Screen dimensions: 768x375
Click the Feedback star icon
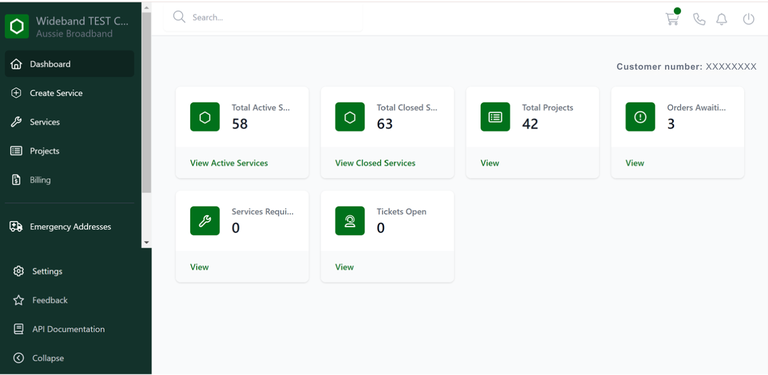coord(19,300)
